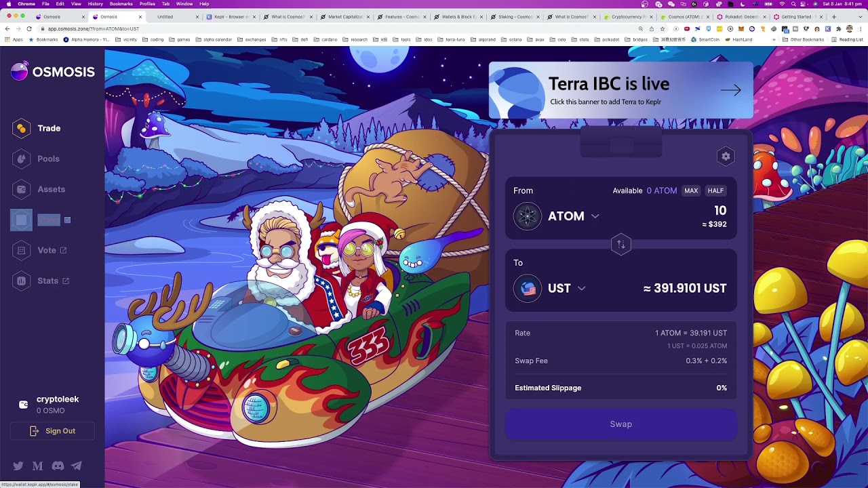Open the SmartCoin bookmark
The width and height of the screenshot is (868, 488).
tap(706, 39)
